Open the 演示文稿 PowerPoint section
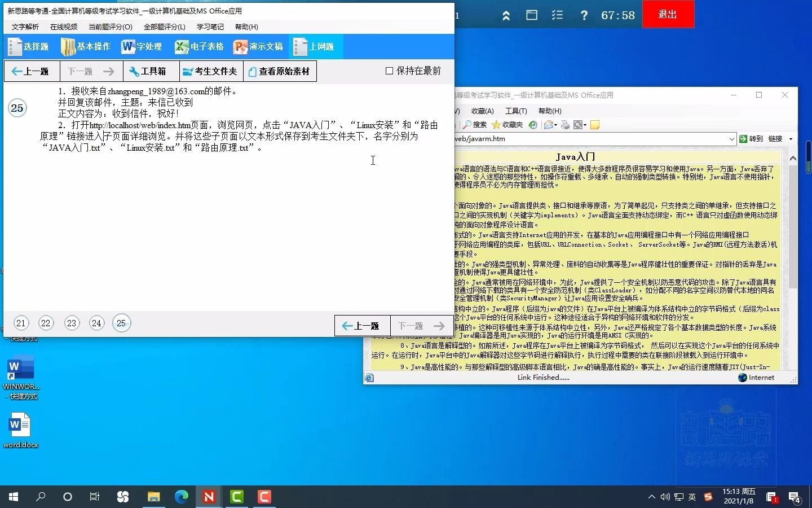Screen dimensions: 812x508 258,47
